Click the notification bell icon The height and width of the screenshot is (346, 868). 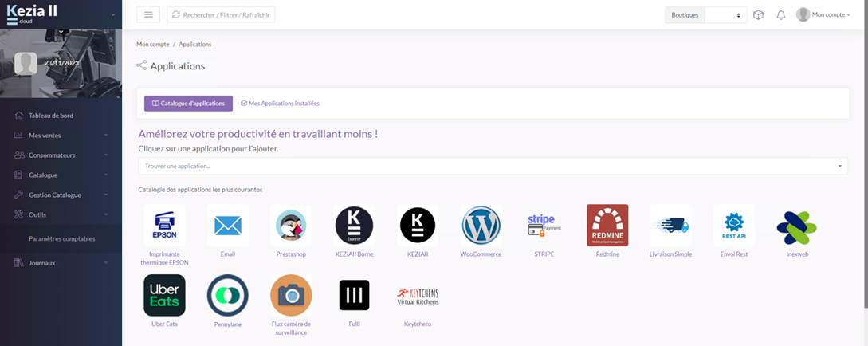click(x=781, y=15)
